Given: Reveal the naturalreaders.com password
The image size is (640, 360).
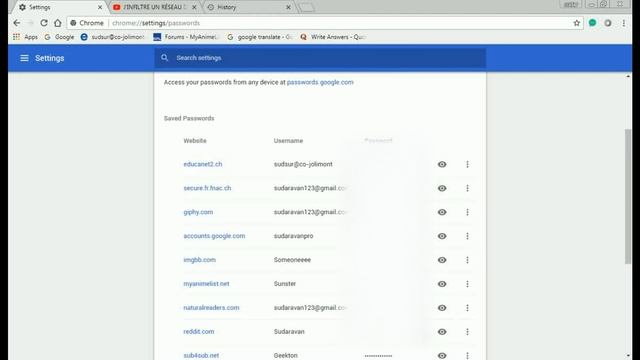Looking at the screenshot, I should 442,308.
